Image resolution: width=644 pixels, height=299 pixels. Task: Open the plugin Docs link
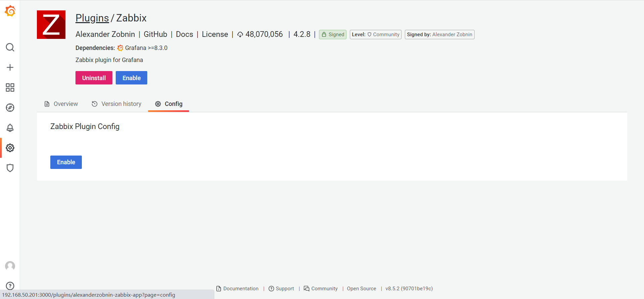click(x=184, y=35)
